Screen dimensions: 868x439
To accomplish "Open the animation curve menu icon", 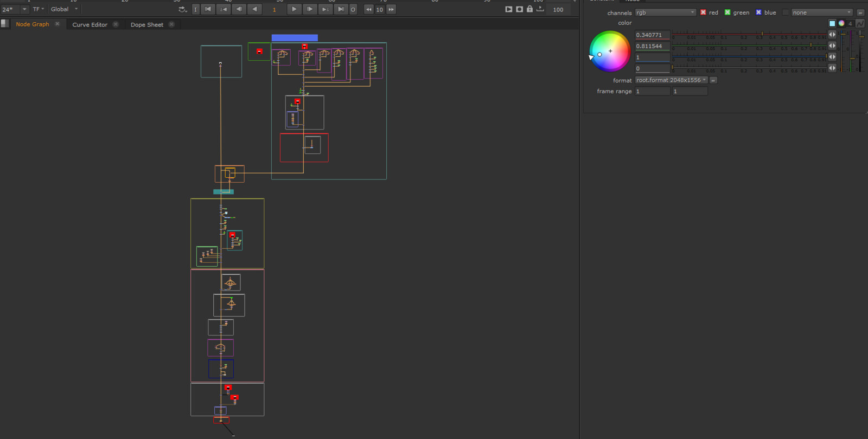I will tap(860, 23).
